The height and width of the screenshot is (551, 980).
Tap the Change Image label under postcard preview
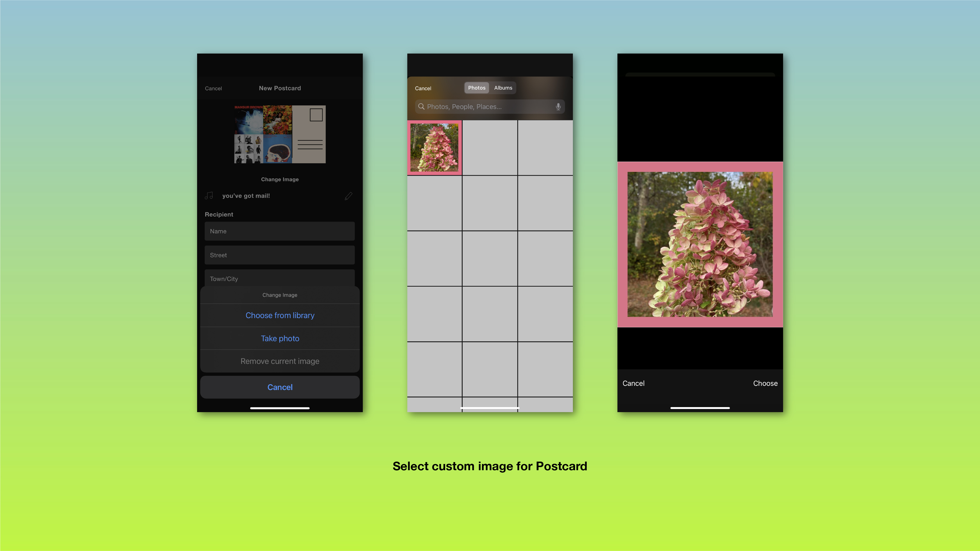[280, 179]
